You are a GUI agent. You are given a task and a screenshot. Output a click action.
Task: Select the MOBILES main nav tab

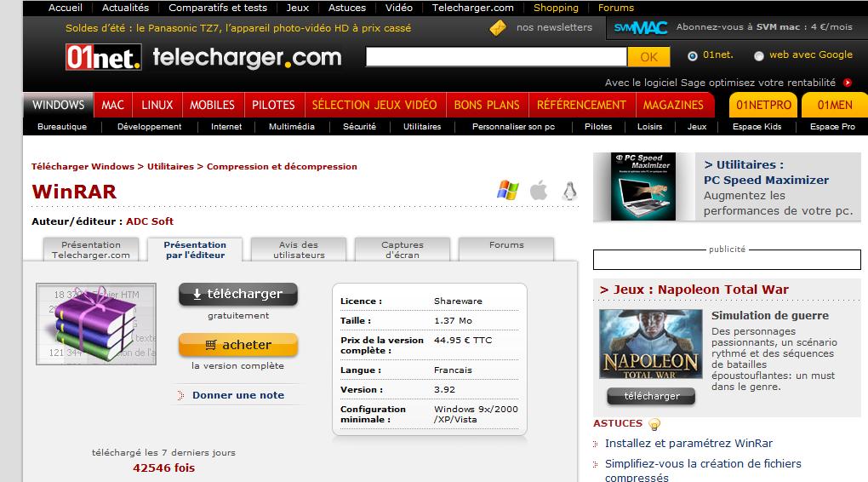(x=213, y=105)
